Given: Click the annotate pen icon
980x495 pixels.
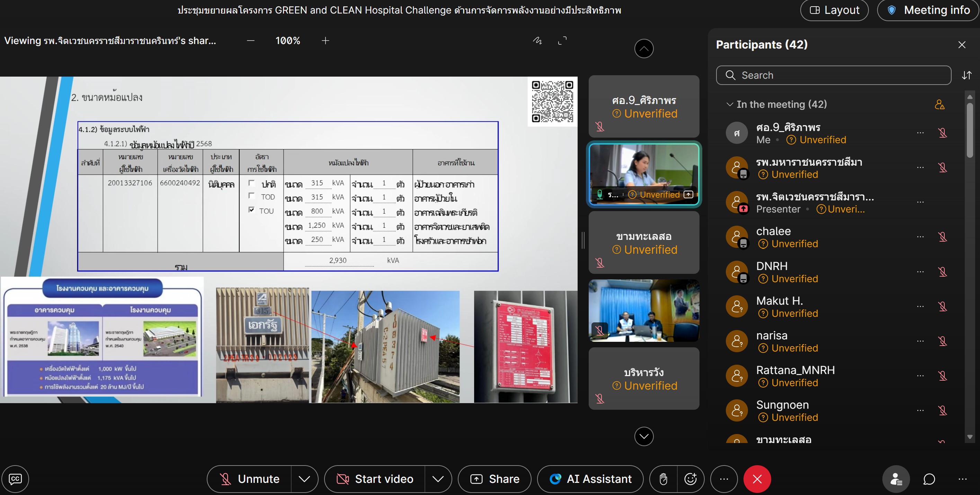Looking at the screenshot, I should [537, 40].
